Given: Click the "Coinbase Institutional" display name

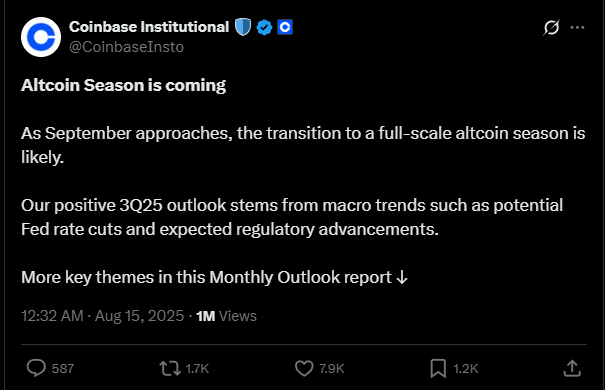Looking at the screenshot, I should 149,27.
